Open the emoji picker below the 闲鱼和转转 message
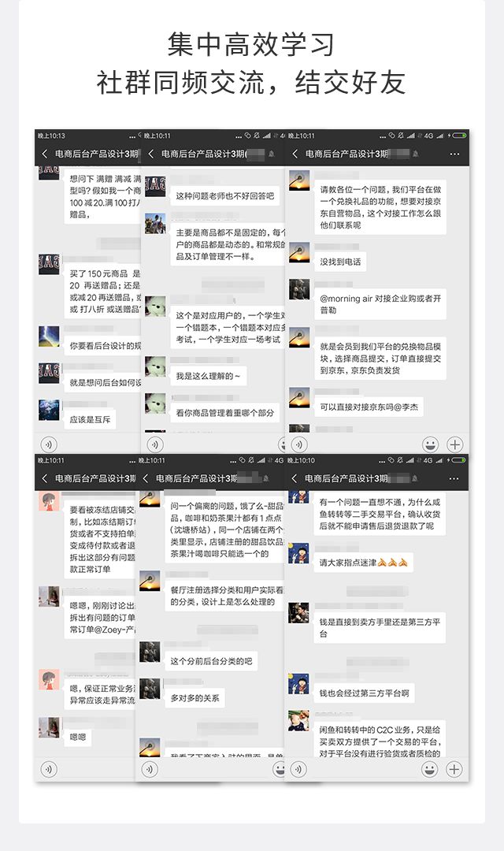Screen dimensions: 504x851 click(x=430, y=769)
